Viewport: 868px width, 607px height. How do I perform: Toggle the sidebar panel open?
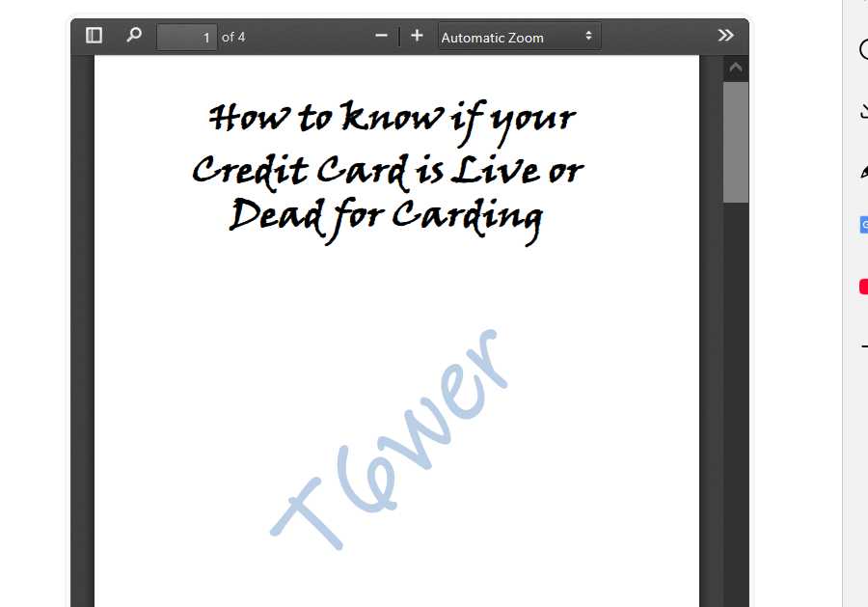94,34
